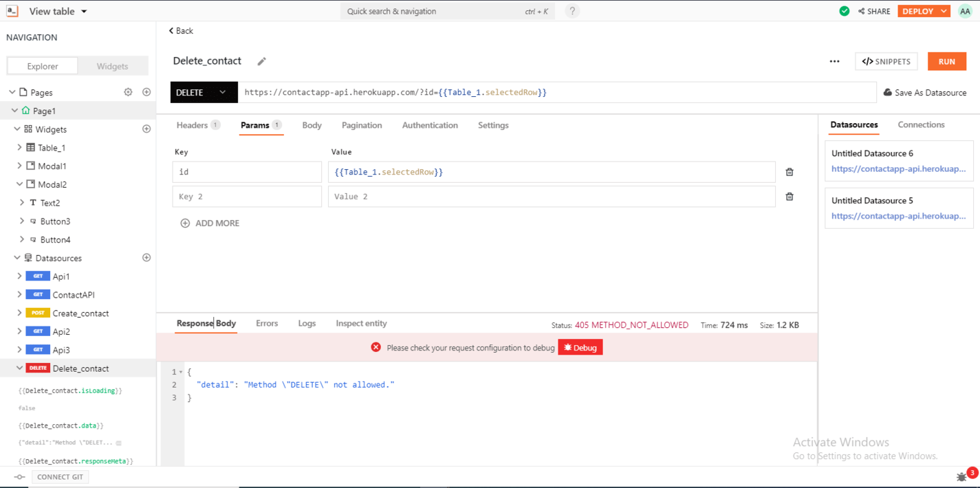Click the Key 2 input field
Image resolution: width=980 pixels, height=488 pixels.
[x=247, y=196]
